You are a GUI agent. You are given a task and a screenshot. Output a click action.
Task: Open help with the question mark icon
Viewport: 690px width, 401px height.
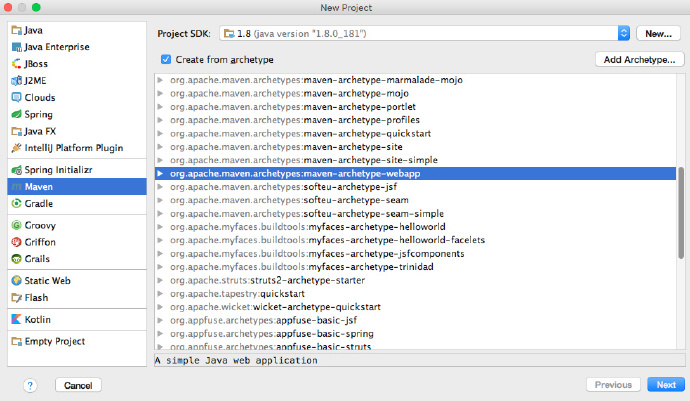[x=30, y=386]
